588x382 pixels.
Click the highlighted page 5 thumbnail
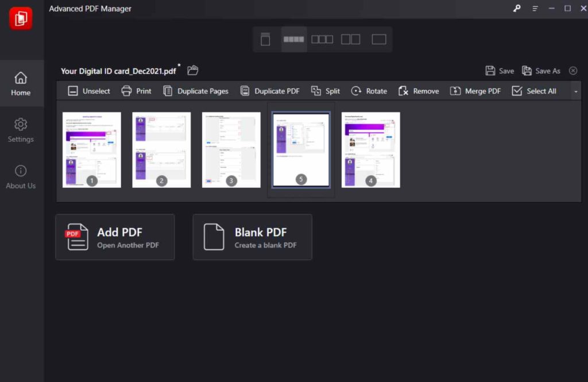301,150
